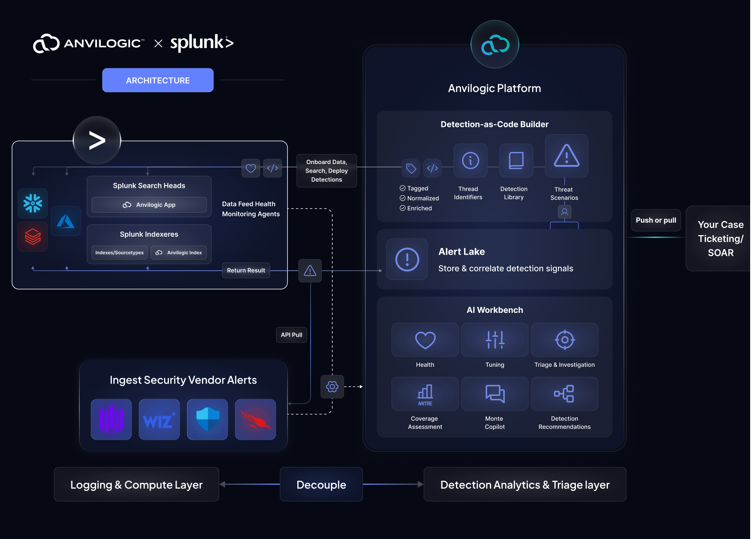Screen dimensions: 756x539
Task: Click the Normalized checkmark item
Action: point(420,198)
